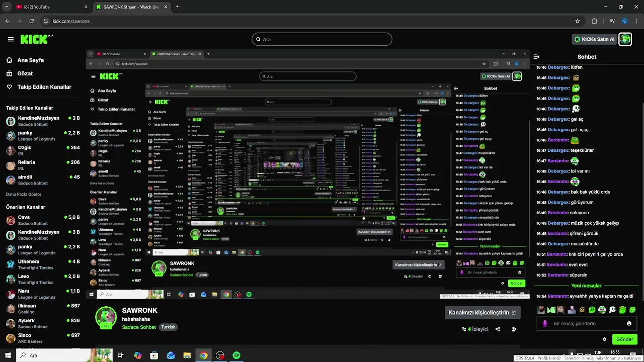This screenshot has width=644, height=362.
Task: Click the SAWRONK live channel avatar
Action: pos(106,317)
